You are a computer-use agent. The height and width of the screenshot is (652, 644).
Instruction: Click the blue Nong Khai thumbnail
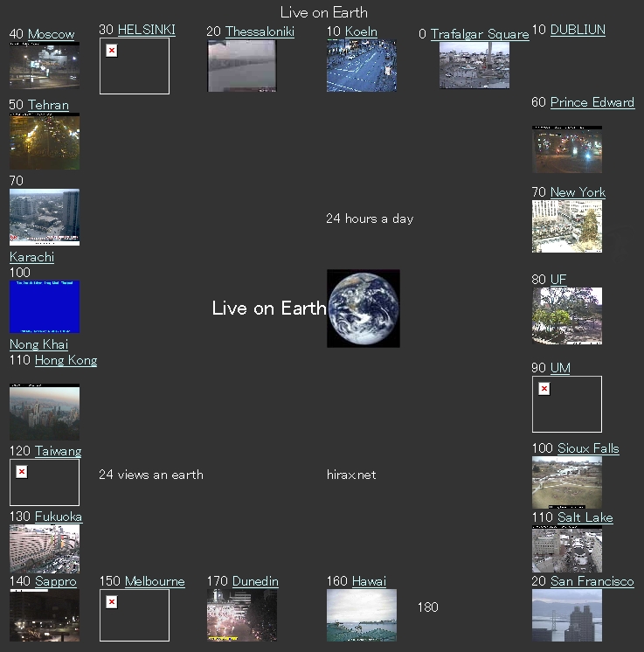click(x=44, y=307)
